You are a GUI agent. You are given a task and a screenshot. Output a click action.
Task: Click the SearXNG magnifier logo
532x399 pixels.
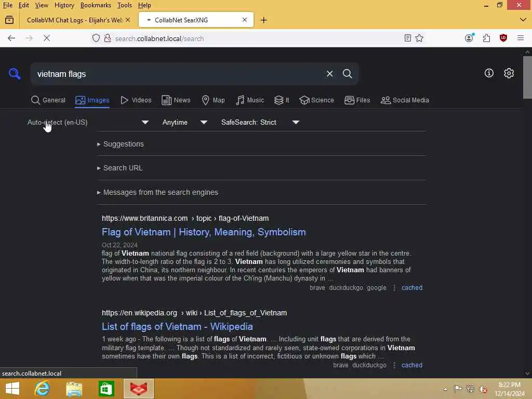[x=15, y=73]
